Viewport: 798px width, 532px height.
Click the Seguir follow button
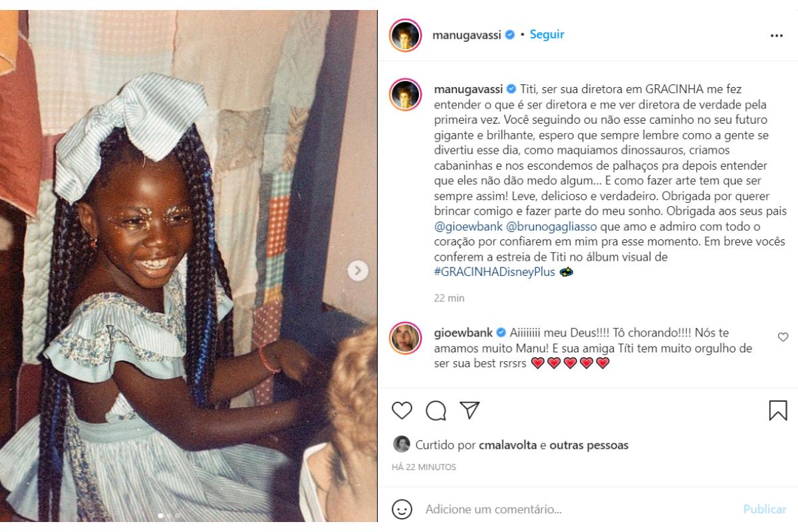coord(547,35)
